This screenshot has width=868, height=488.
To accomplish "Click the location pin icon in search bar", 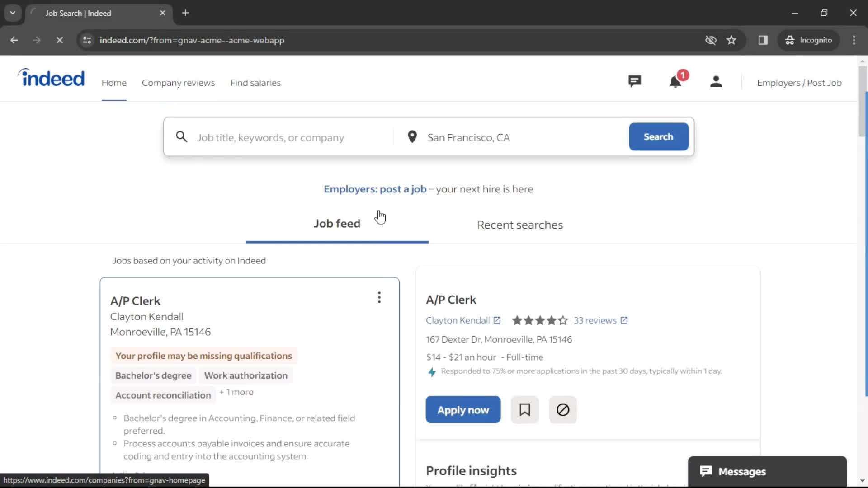I will [x=412, y=136].
